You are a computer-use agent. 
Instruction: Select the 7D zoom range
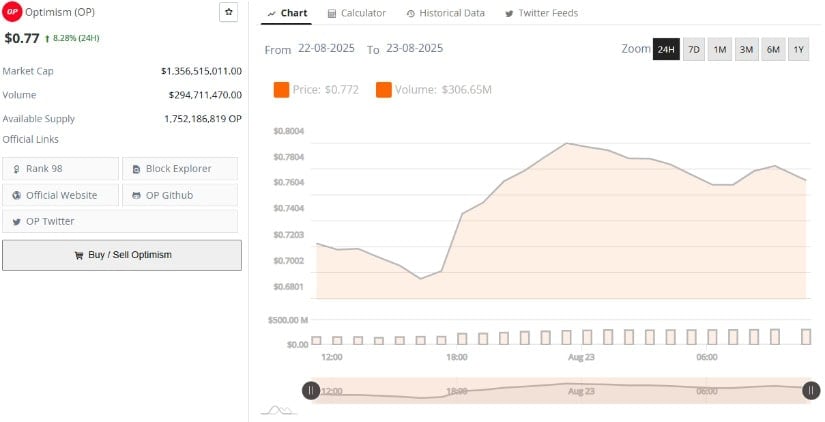(x=694, y=49)
